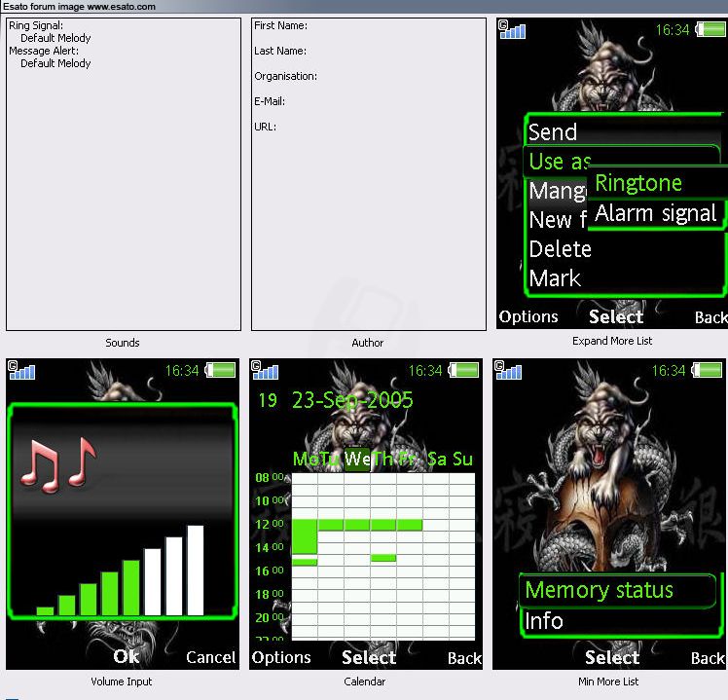This screenshot has height=700, width=728.
Task: Open the partially hidden Manage menu entry
Action: pos(558,191)
